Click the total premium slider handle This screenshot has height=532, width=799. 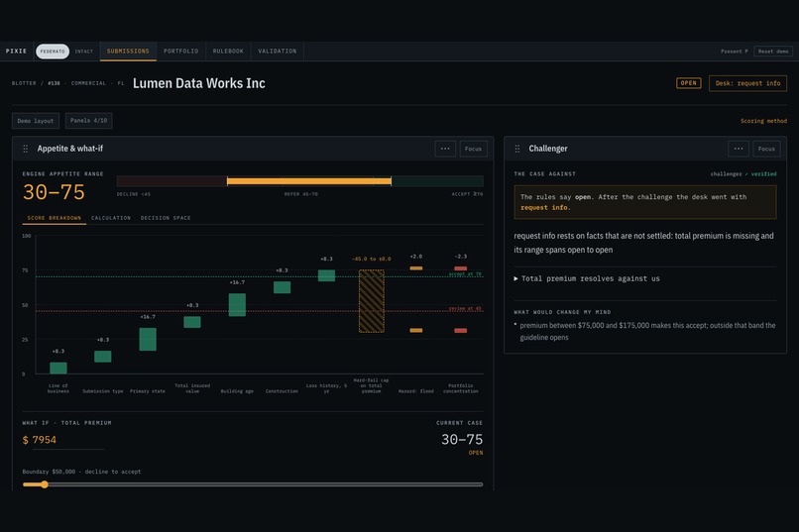point(45,484)
